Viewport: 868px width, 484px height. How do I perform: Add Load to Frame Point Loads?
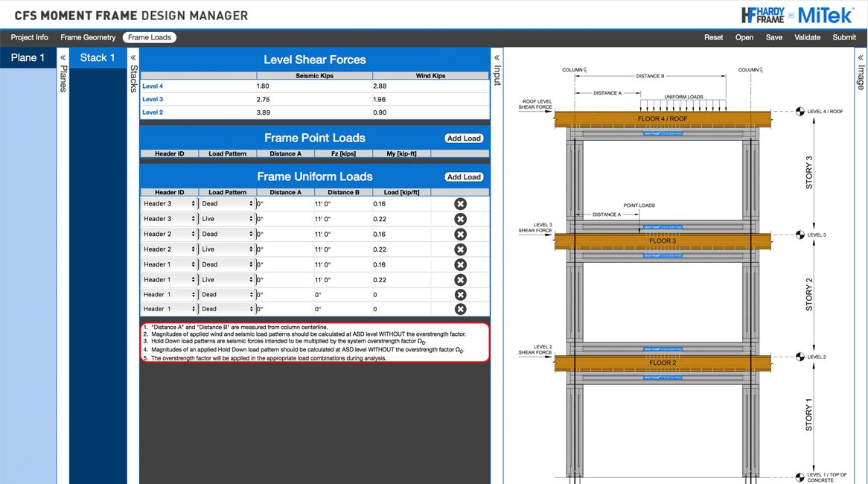(x=464, y=138)
